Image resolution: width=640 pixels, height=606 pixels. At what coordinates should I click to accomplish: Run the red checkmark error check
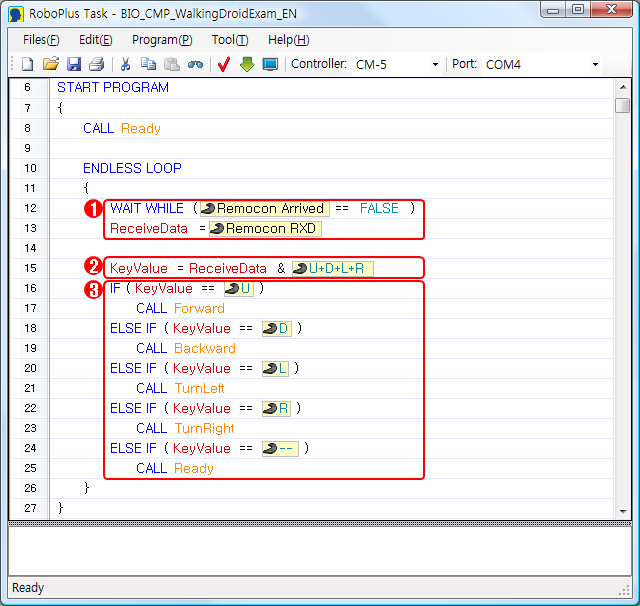(224, 64)
